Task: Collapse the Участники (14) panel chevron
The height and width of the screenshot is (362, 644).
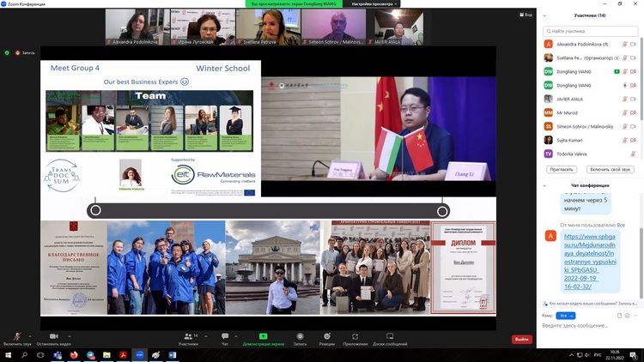Action: click(x=544, y=15)
